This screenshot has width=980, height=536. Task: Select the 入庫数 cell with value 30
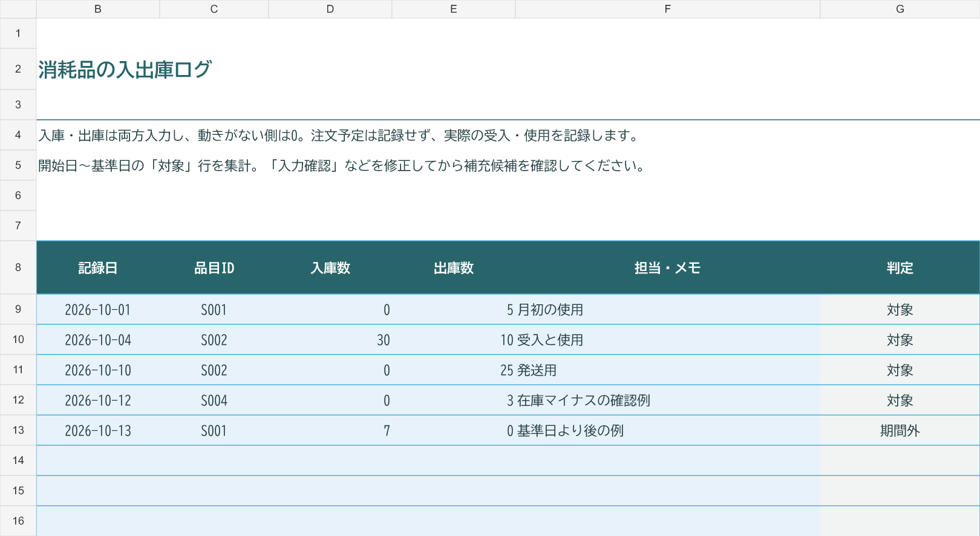point(330,340)
